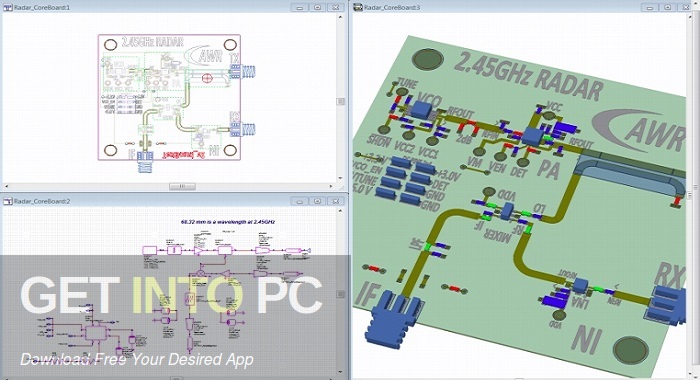
Task: Click horizontal scrollbar thumb in Radar_CoreBoard:1
Action: tap(182, 186)
